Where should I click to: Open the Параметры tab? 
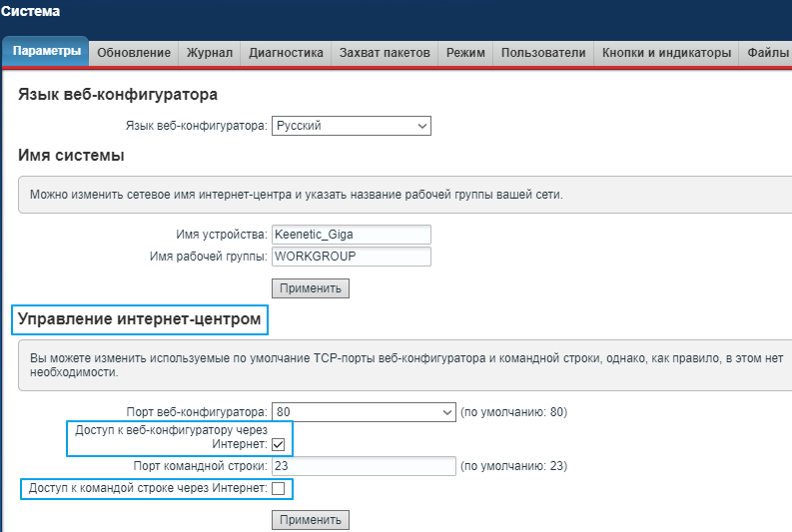click(x=46, y=53)
